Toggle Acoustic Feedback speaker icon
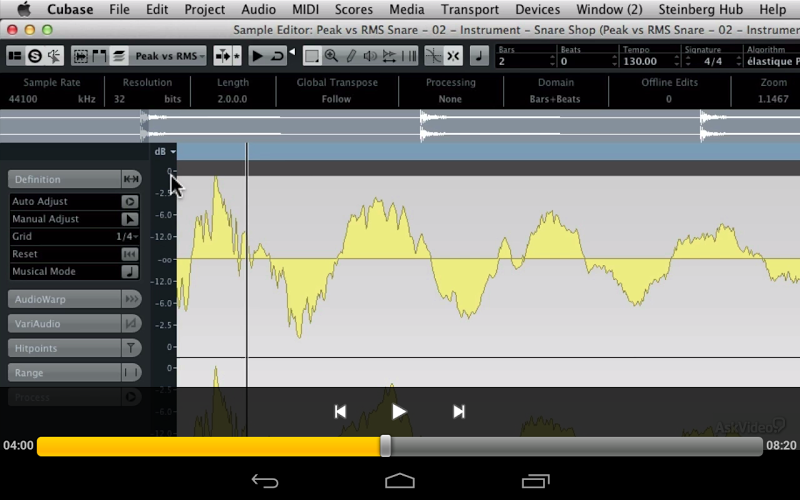This screenshot has width=800, height=500. coord(54,56)
